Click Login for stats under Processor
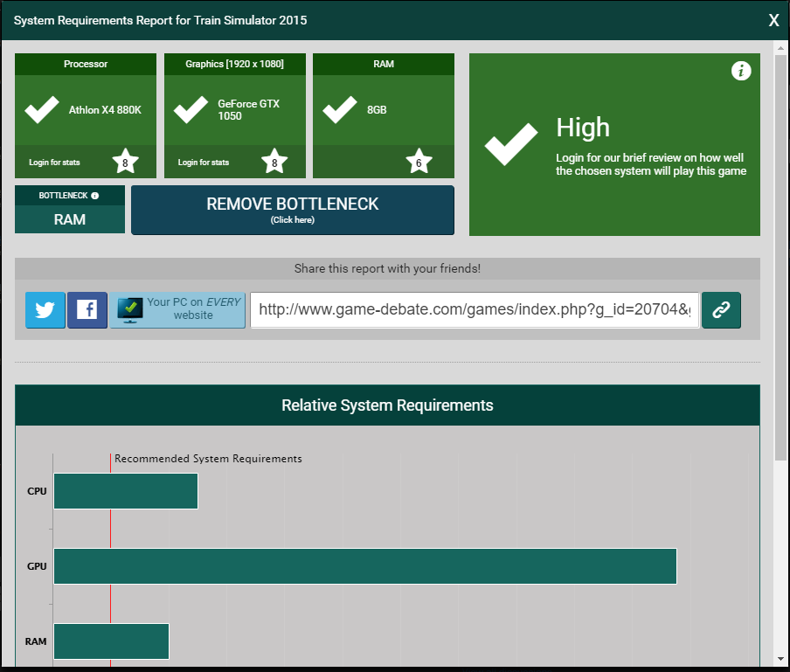The width and height of the screenshot is (790, 672). coord(54,163)
